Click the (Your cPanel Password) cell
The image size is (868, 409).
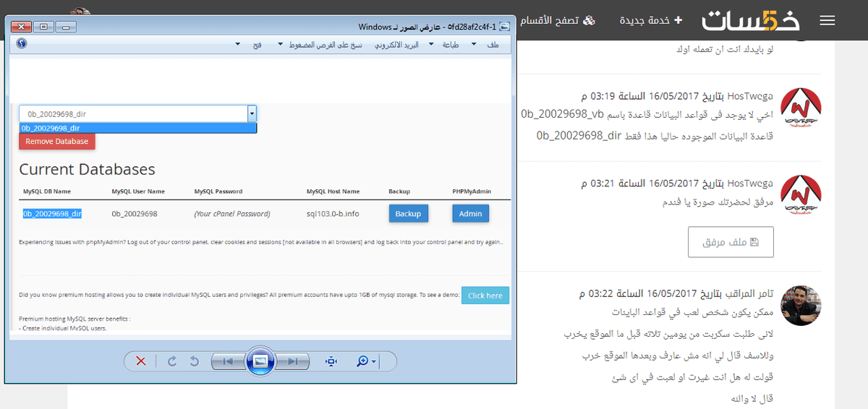pos(232,214)
